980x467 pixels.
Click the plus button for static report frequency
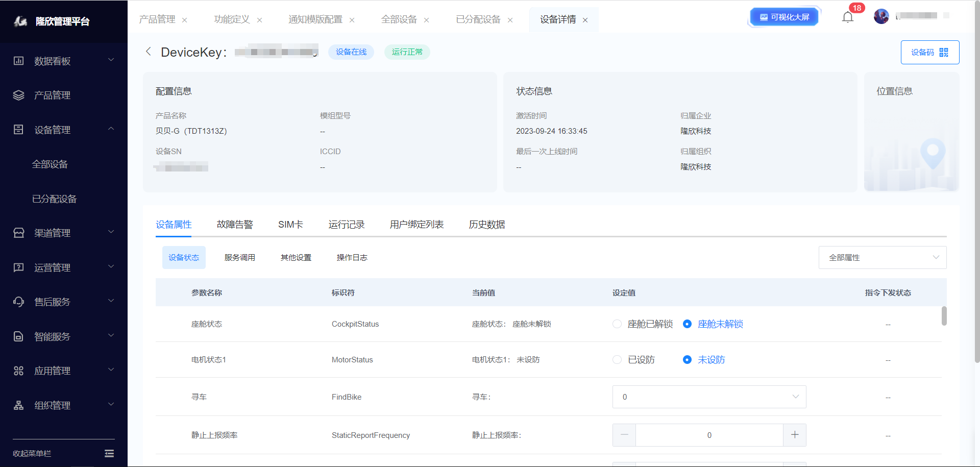(795, 435)
